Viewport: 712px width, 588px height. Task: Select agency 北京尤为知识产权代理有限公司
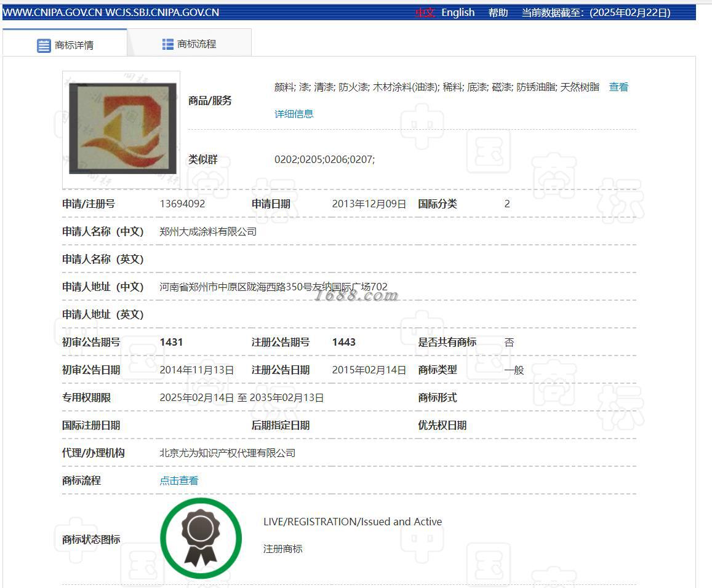click(228, 453)
